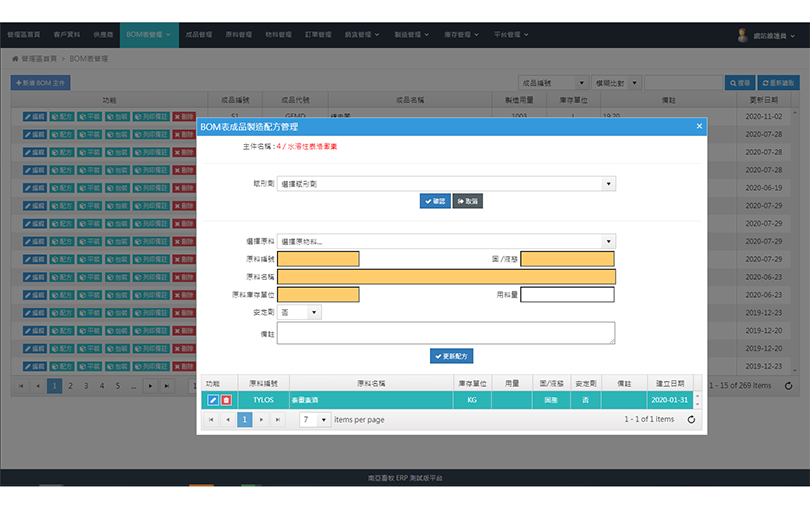Go to next page in background BOM grid pager

[x=150, y=385]
